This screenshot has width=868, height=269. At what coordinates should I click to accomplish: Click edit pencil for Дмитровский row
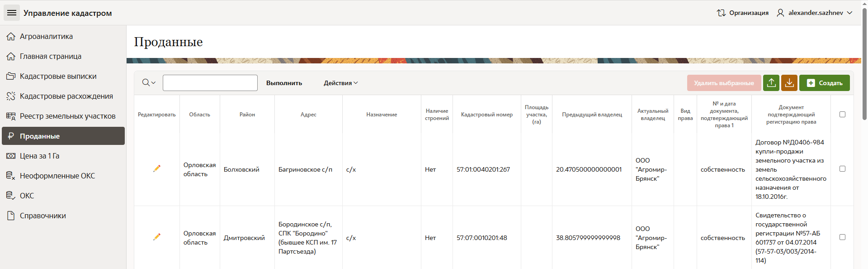[x=157, y=237]
